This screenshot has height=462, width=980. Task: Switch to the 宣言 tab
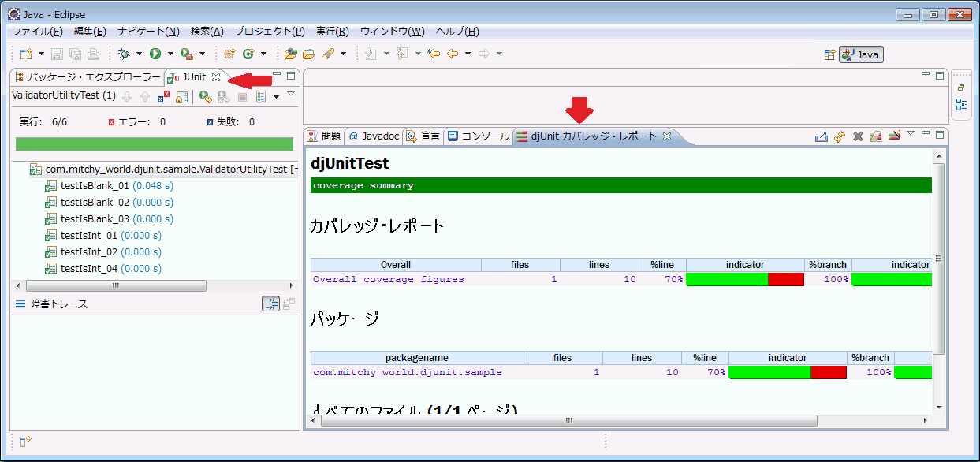(x=423, y=136)
